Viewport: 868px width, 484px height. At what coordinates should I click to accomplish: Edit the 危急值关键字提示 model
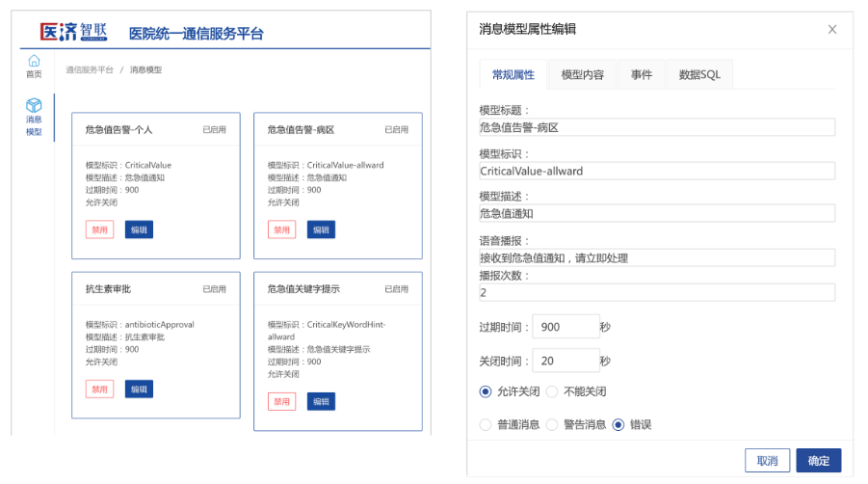[321, 401]
